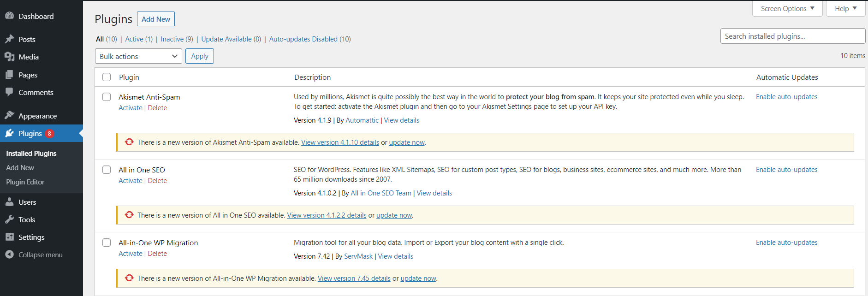The image size is (868, 296).
Task: Click the Pages icon in sidebar
Action: click(9, 75)
